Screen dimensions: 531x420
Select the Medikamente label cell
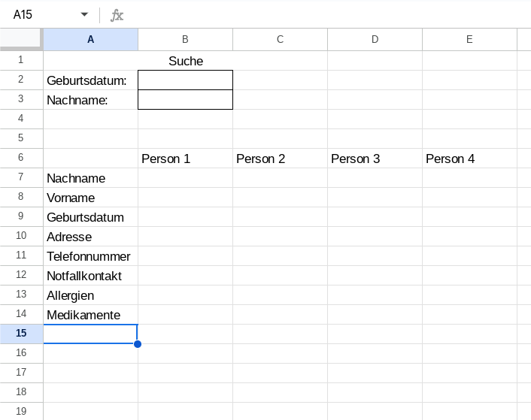[91, 315]
